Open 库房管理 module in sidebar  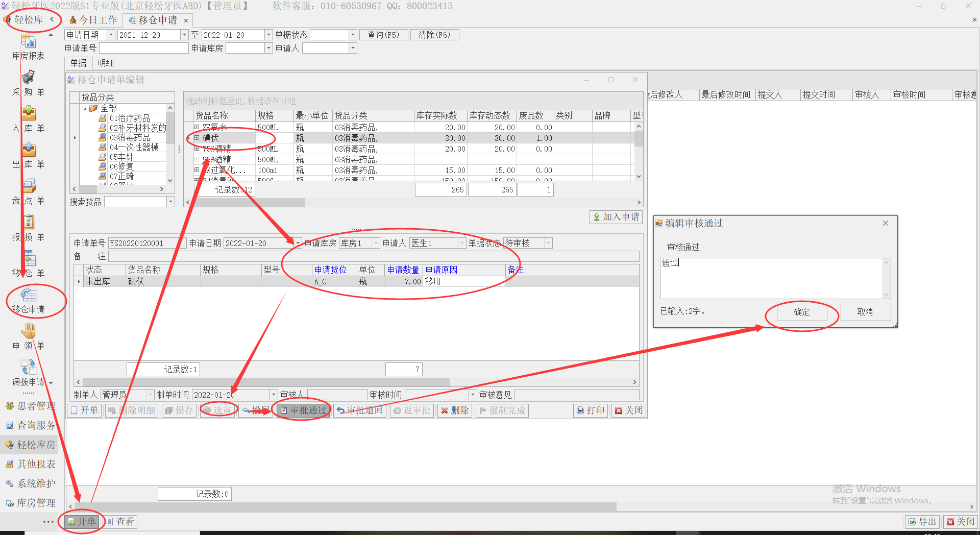pos(30,503)
